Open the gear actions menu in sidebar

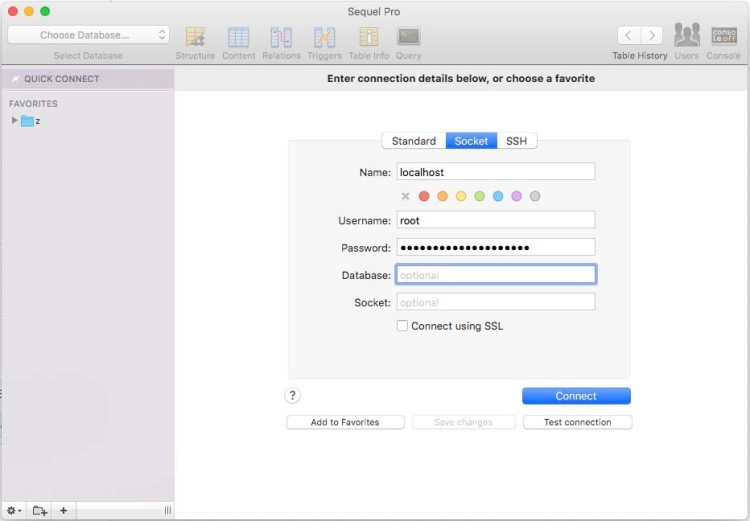click(x=13, y=510)
